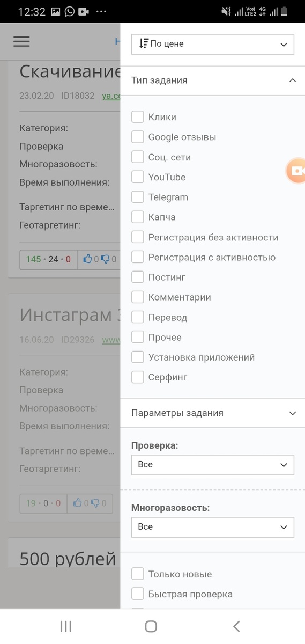Click the 19 • 0 • 0 stats box

pos(43,503)
